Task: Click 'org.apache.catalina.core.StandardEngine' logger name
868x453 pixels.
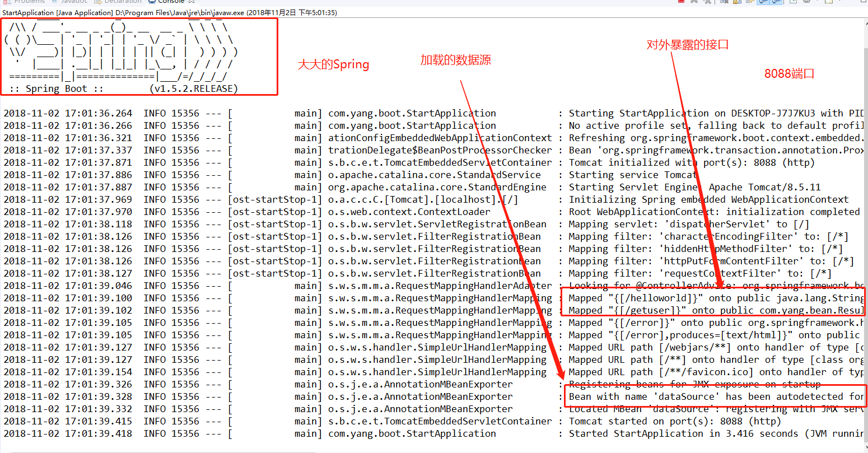Action: point(437,187)
